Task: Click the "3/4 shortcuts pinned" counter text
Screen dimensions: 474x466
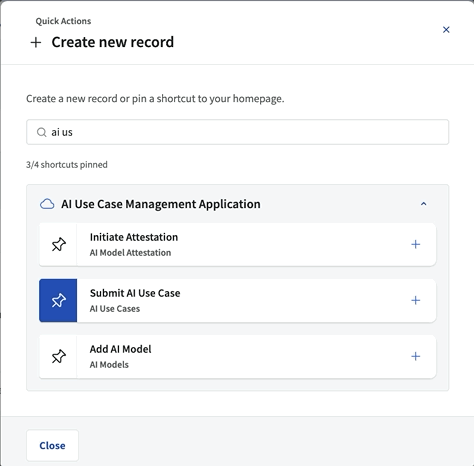Action: pyautogui.click(x=67, y=165)
